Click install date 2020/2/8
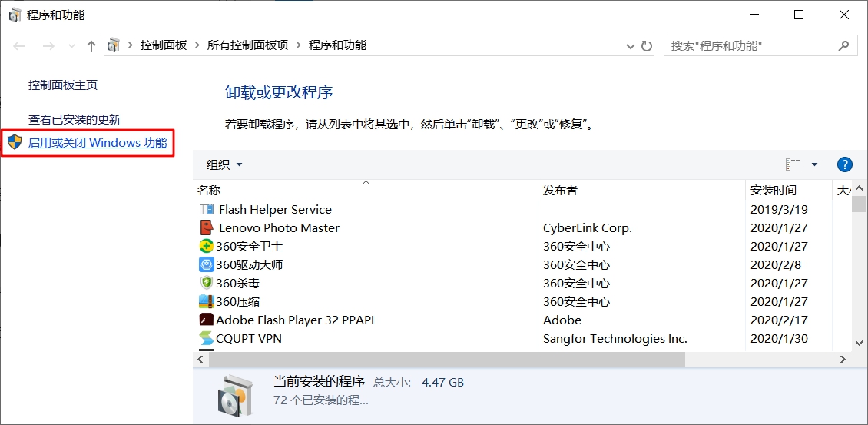Image resolution: width=868 pixels, height=425 pixels. (x=776, y=264)
